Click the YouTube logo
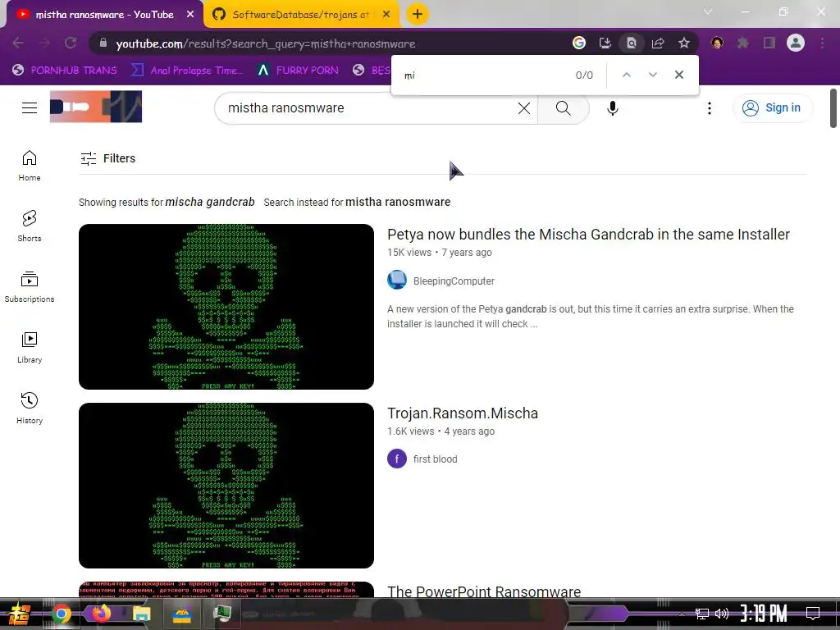The height and width of the screenshot is (630, 840). pyautogui.click(x=96, y=107)
